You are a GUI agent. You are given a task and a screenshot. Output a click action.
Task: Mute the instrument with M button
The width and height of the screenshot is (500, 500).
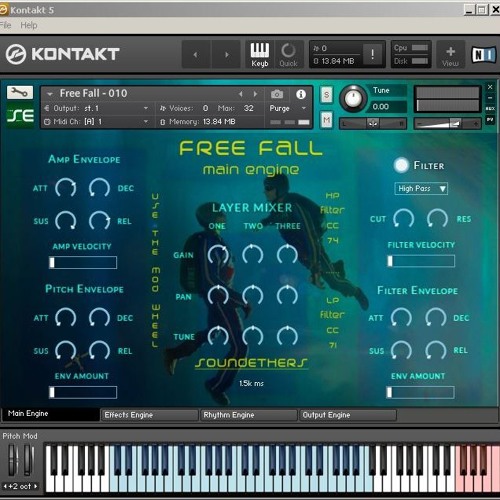(326, 120)
